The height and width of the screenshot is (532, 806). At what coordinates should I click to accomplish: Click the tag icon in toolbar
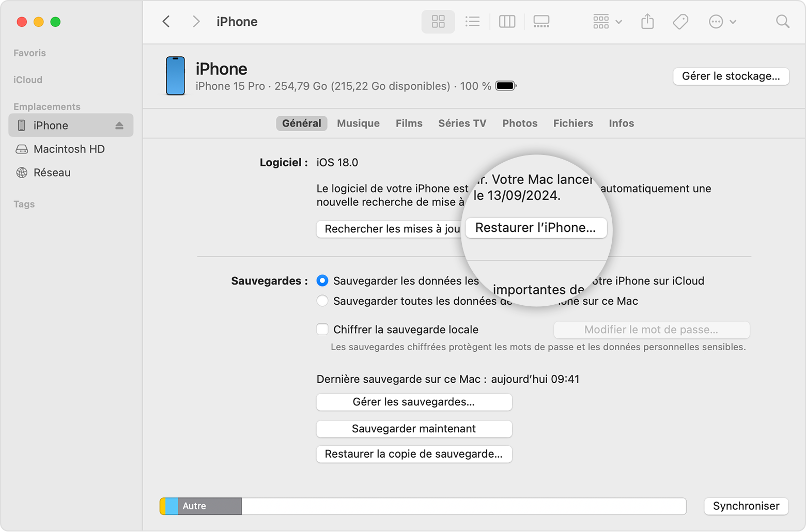[x=680, y=22]
